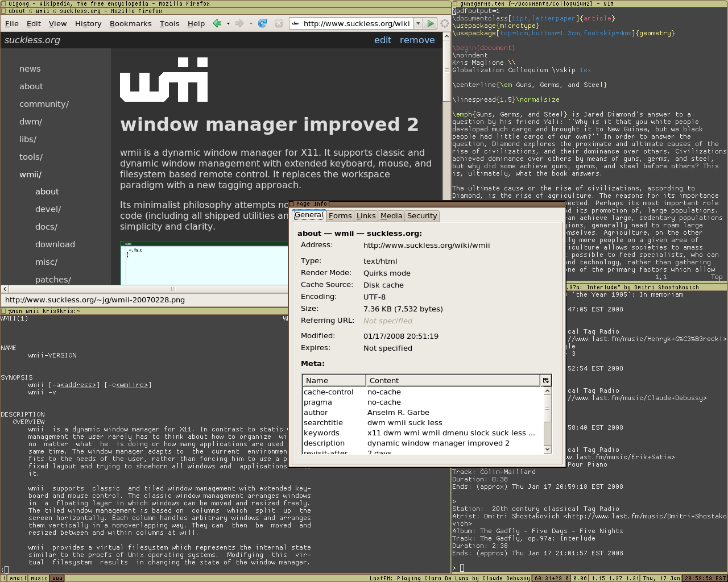Click the Meta table scrollbar up arrow
The width and height of the screenshot is (728, 582).
[547, 390]
